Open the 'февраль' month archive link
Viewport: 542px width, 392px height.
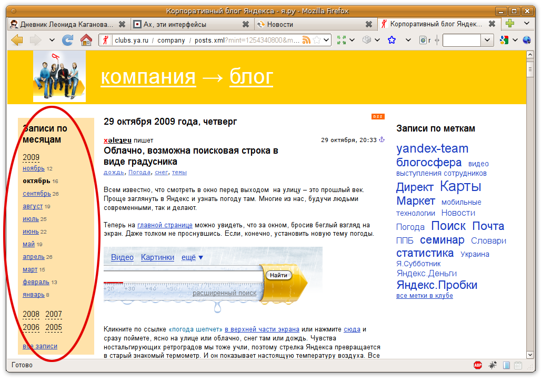36,282
